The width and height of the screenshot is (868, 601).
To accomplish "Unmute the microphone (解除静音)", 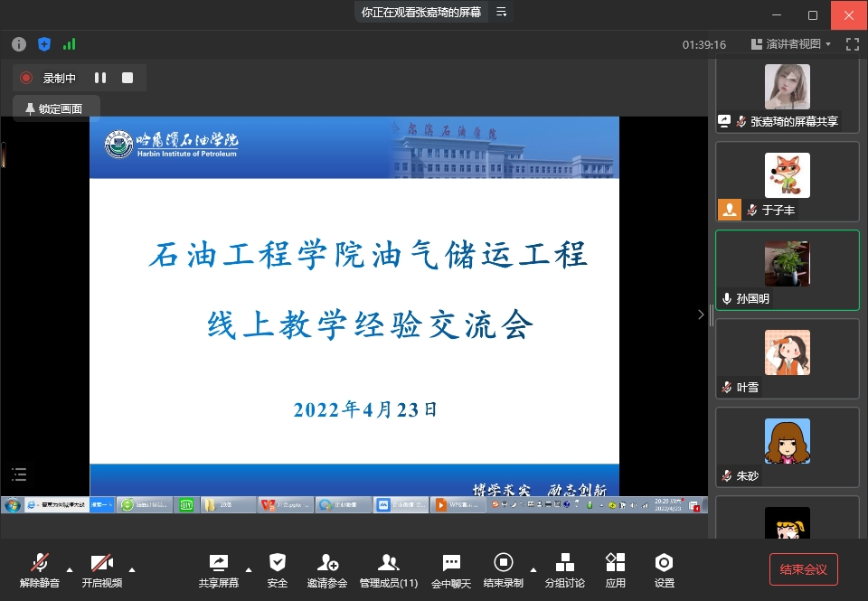I will click(x=40, y=569).
